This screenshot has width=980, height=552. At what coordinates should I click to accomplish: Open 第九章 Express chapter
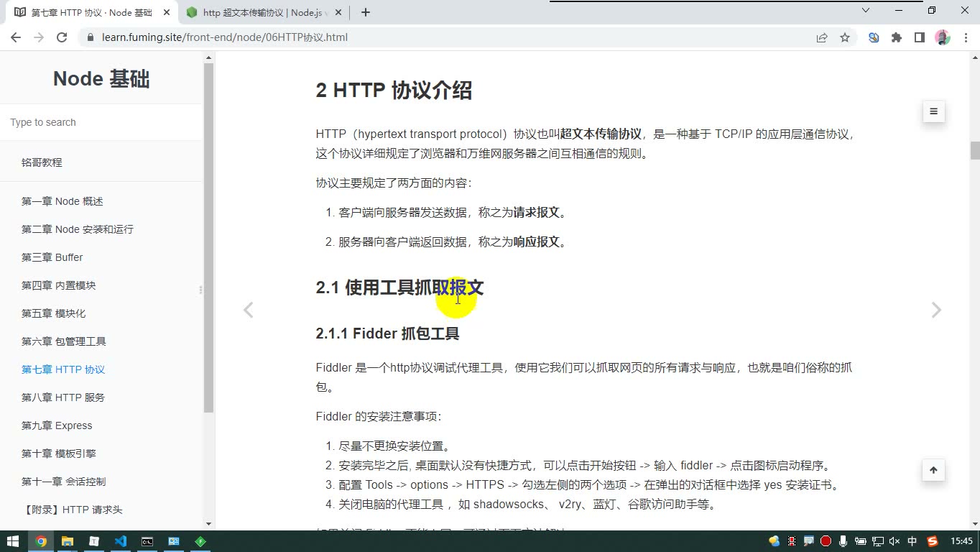click(57, 425)
